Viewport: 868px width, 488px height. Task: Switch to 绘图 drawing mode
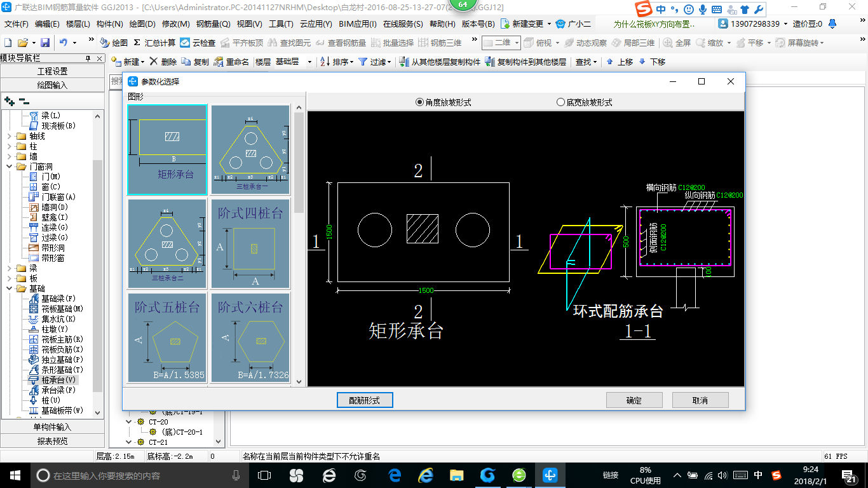click(x=114, y=43)
